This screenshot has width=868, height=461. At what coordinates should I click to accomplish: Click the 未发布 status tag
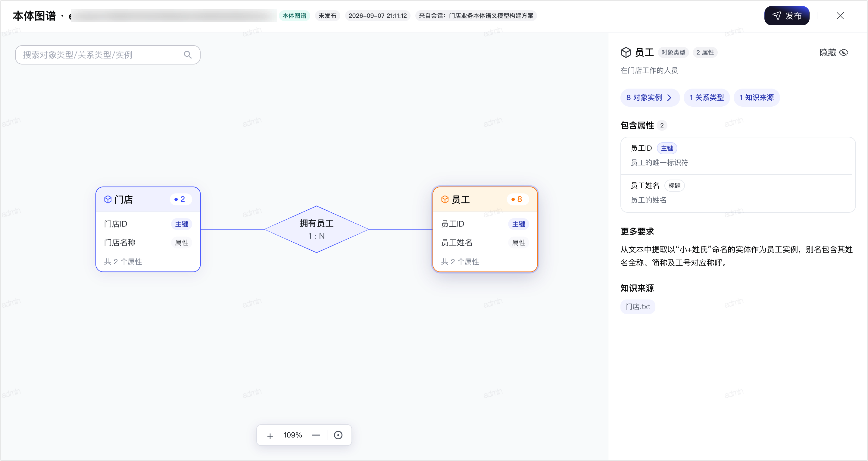coord(327,16)
